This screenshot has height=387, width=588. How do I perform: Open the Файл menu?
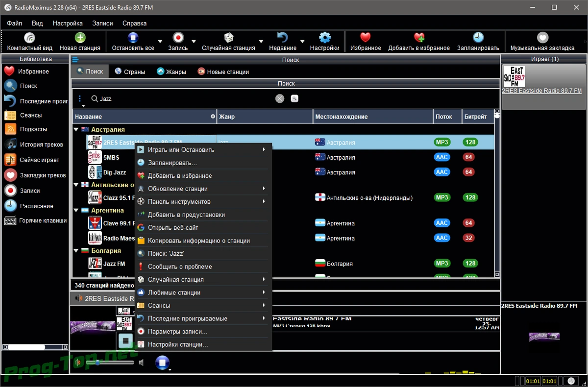(x=14, y=23)
